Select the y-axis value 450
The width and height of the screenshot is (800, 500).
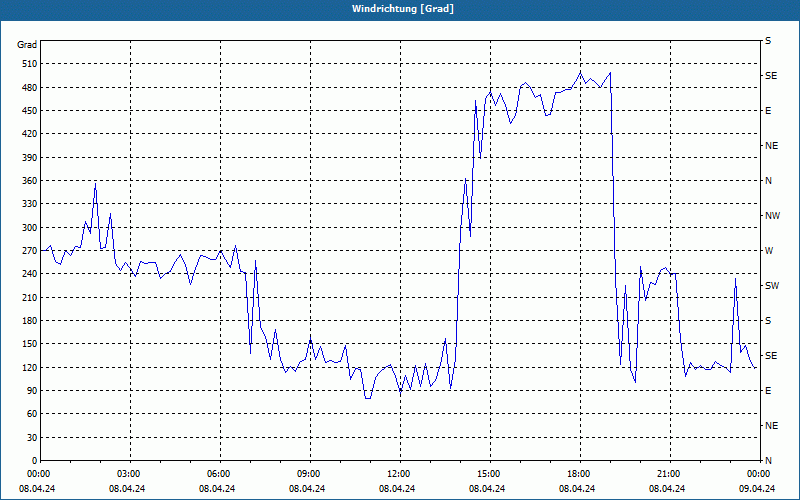point(30,111)
